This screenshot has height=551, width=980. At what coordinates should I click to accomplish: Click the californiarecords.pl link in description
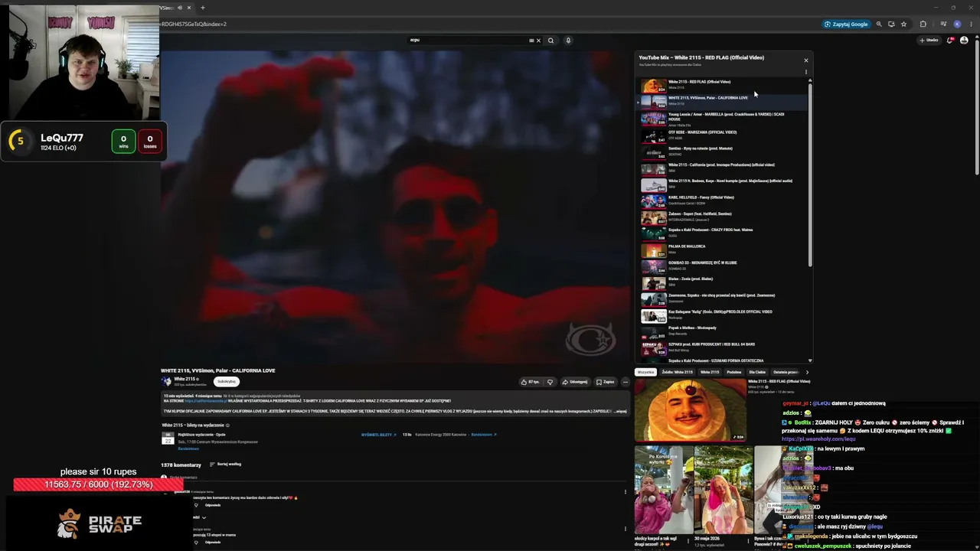click(x=206, y=401)
